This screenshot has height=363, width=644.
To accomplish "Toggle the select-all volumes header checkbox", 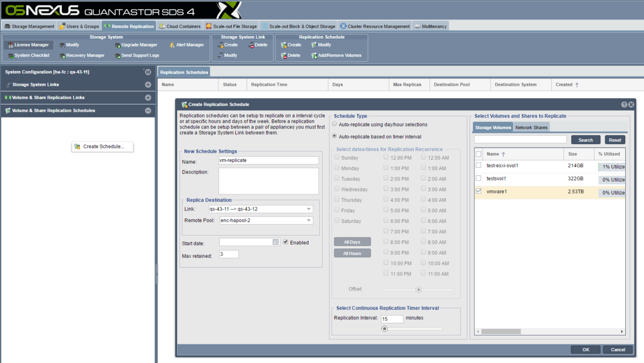I will (478, 154).
